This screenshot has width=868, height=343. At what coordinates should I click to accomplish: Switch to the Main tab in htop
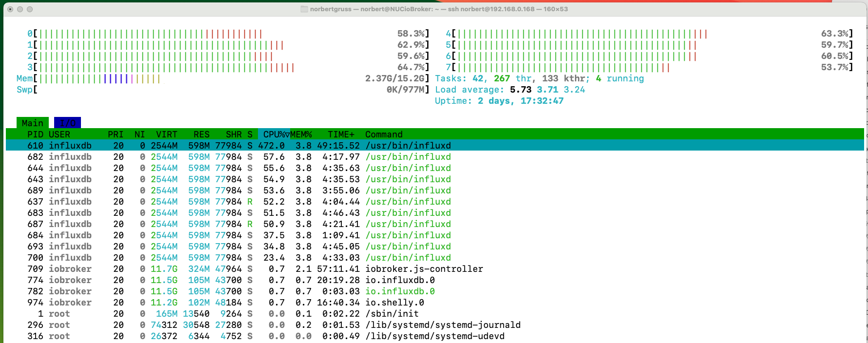click(x=33, y=123)
